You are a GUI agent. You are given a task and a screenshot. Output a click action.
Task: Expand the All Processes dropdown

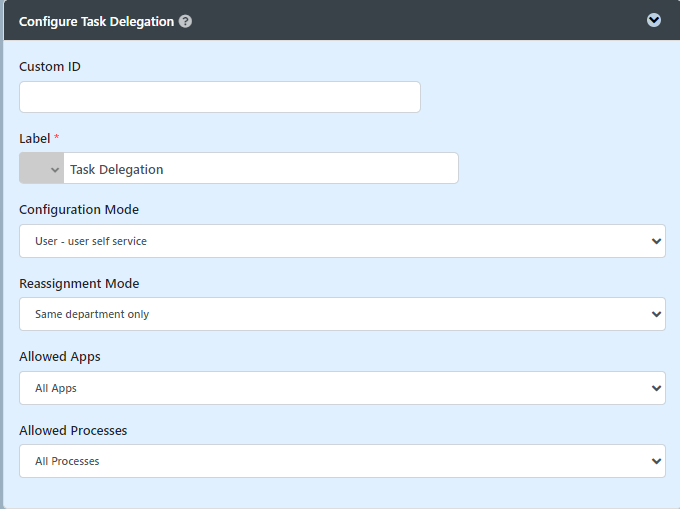(x=342, y=461)
